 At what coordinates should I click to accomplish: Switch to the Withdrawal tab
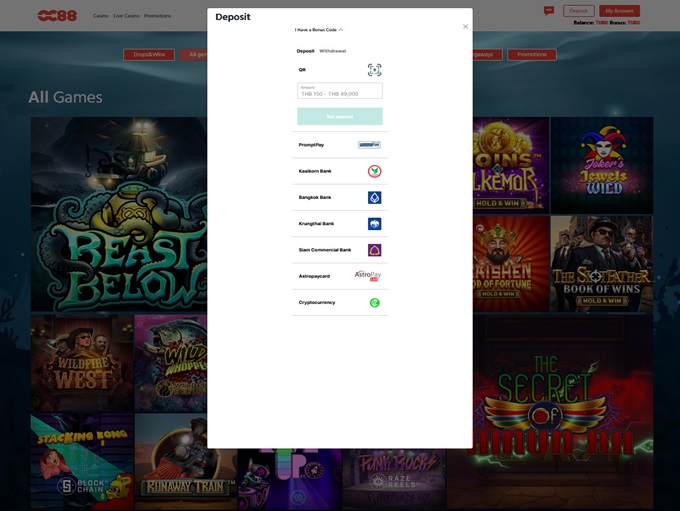point(332,50)
